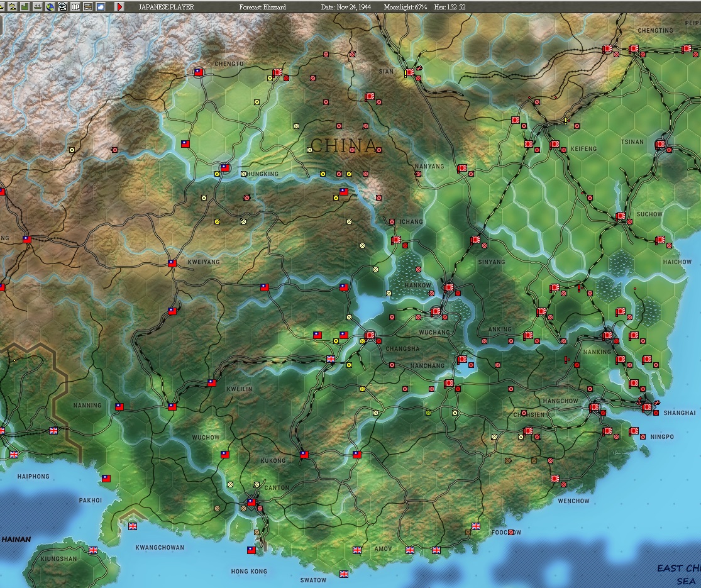This screenshot has height=588, width=701.
Task: Open the OP reports toolbar icon
Action: [x=75, y=7]
